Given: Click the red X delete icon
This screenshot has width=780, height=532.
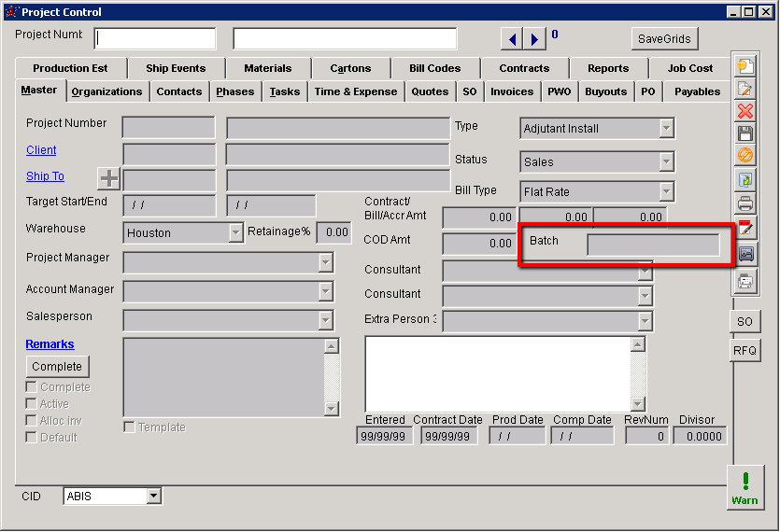Looking at the screenshot, I should coord(745,112).
